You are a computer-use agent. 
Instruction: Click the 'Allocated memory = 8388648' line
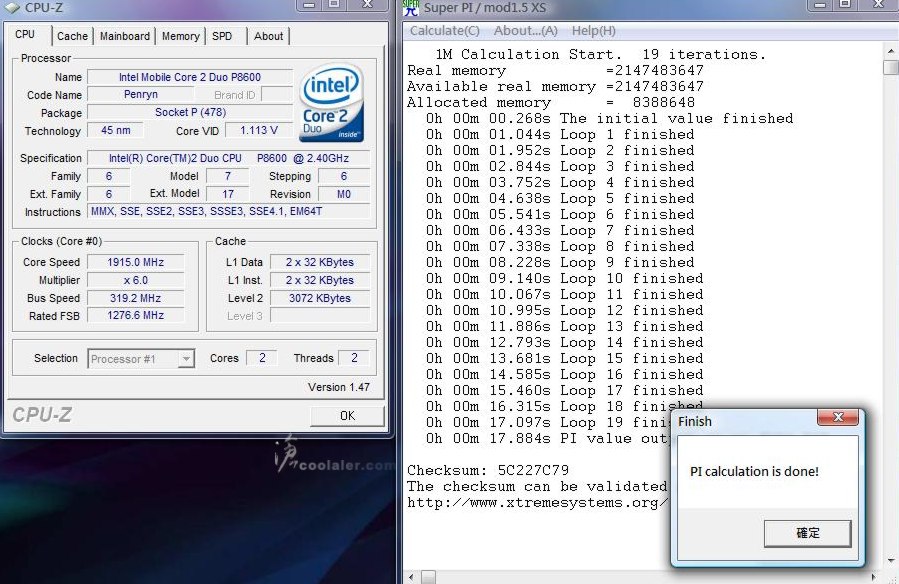coord(550,103)
